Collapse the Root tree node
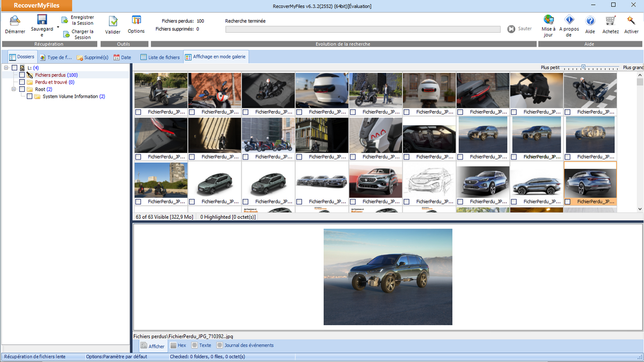This screenshot has width=644, height=362. [13, 90]
